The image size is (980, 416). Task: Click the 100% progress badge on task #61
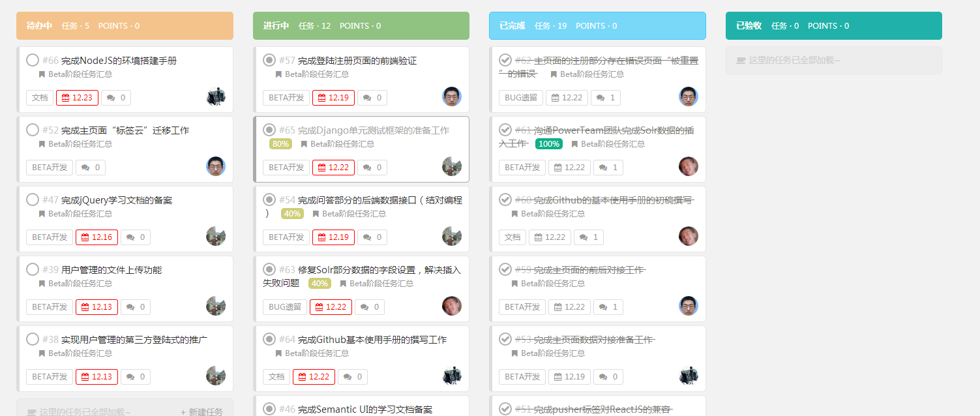click(x=549, y=144)
